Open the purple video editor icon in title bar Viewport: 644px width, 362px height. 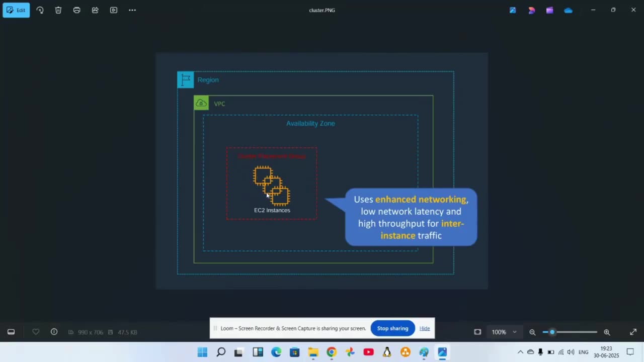[549, 10]
